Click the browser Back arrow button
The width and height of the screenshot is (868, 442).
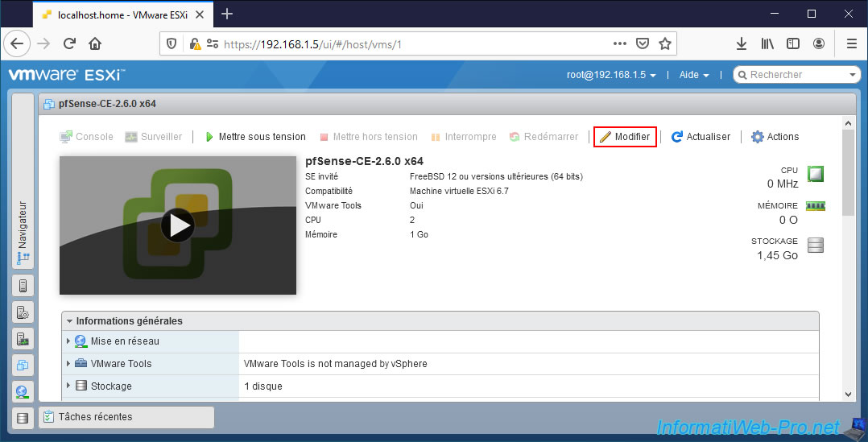pyautogui.click(x=17, y=43)
